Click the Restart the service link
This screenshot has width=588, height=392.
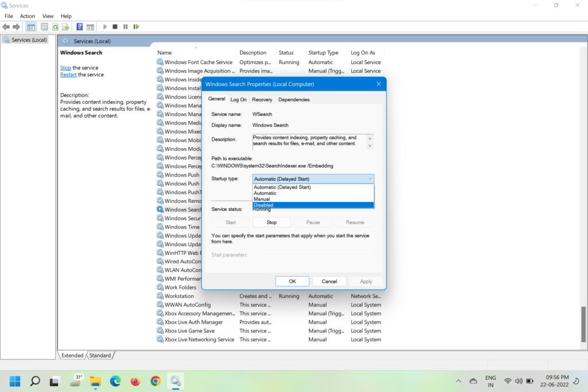point(68,75)
